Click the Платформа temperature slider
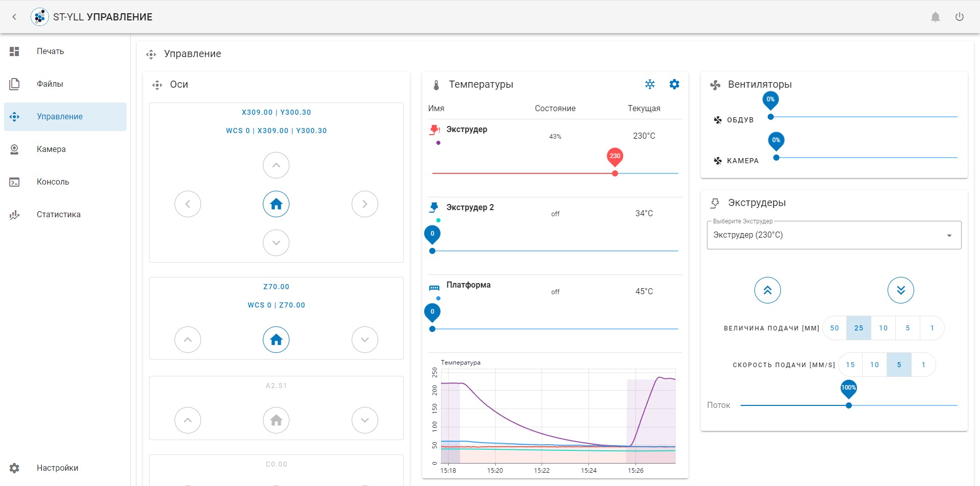Image resolution: width=980 pixels, height=486 pixels. 555,329
